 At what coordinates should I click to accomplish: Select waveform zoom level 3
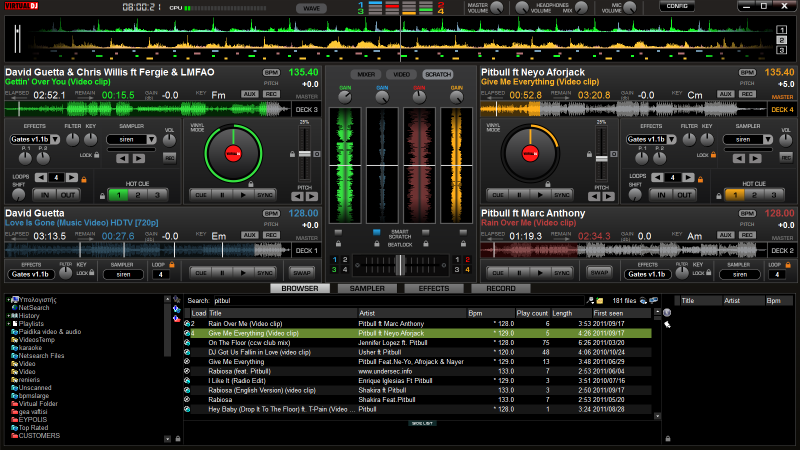781,50
